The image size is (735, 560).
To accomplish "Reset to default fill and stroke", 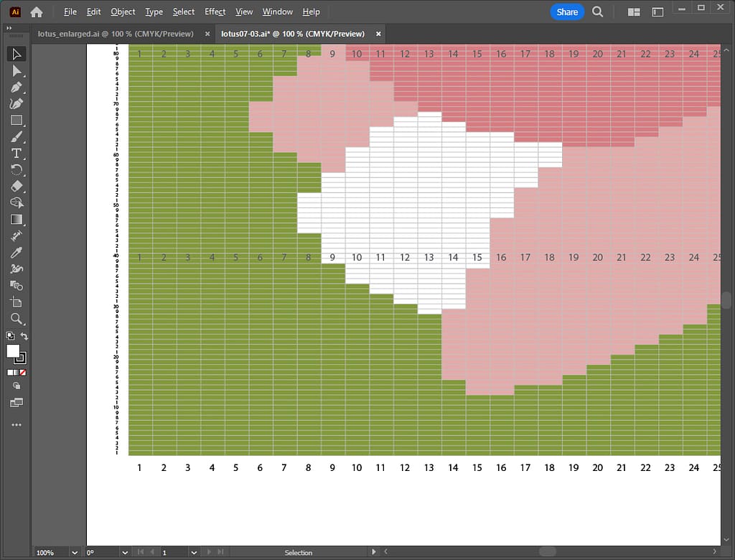I will (9, 336).
